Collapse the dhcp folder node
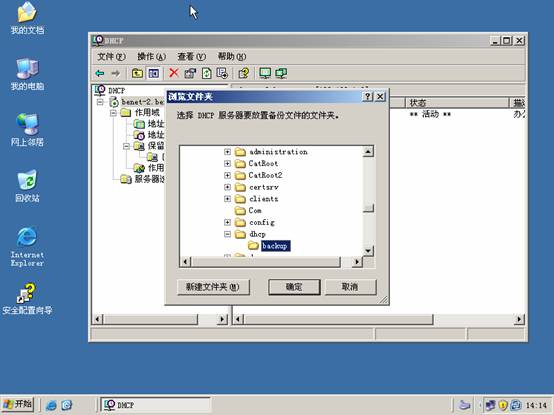Screen dimensions: 554x415 pos(228,234)
